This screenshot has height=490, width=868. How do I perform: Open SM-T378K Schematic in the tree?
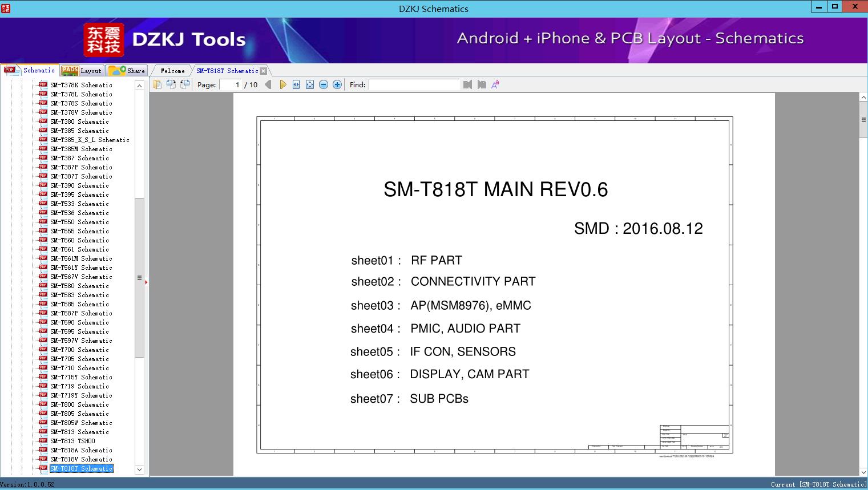[81, 85]
